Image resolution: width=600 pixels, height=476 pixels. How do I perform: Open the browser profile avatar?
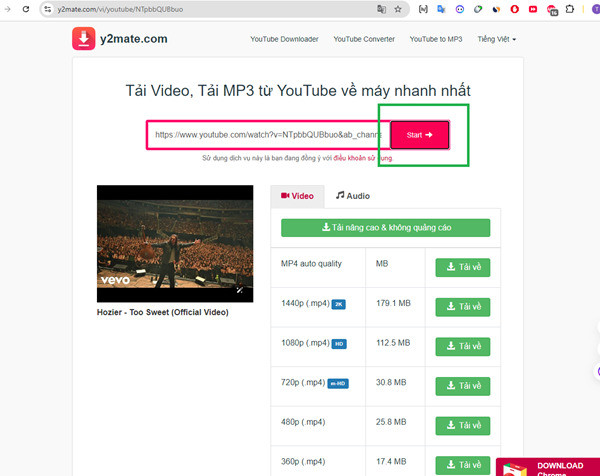pos(596,9)
